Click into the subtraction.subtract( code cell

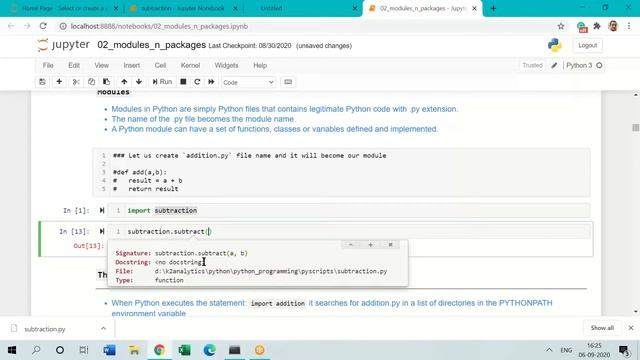point(349,231)
